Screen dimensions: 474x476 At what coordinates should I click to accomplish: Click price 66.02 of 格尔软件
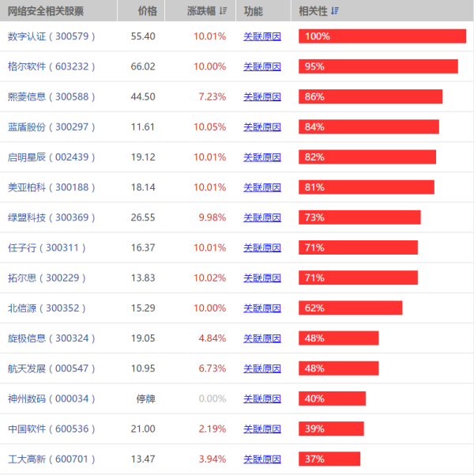tap(143, 66)
